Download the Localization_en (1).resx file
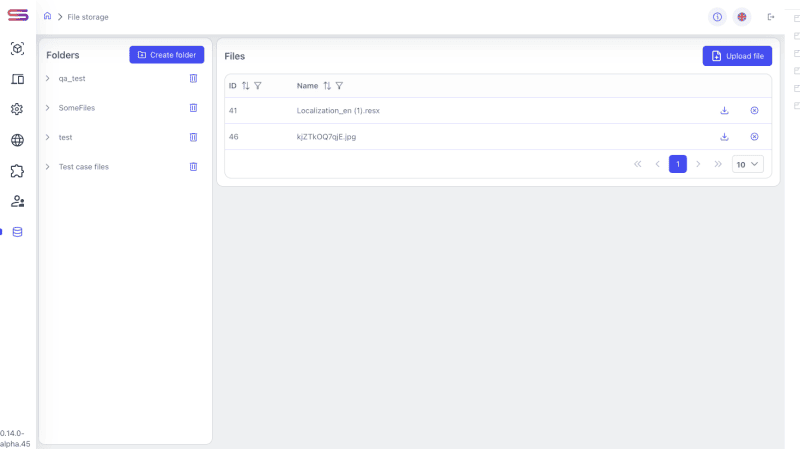This screenshot has height=449, width=800. [x=724, y=110]
